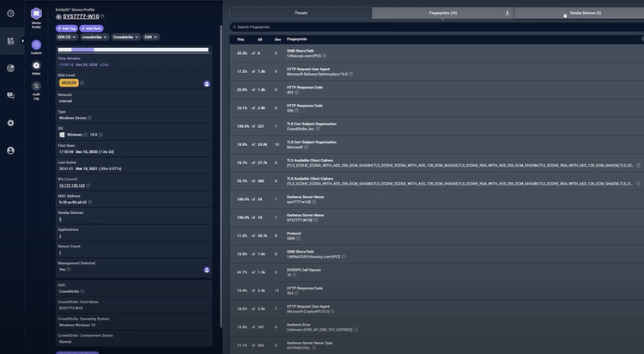This screenshot has width=644, height=354.
Task: Select the Kerberos Server Name sys7777-w10$ row
Action: (x=437, y=199)
